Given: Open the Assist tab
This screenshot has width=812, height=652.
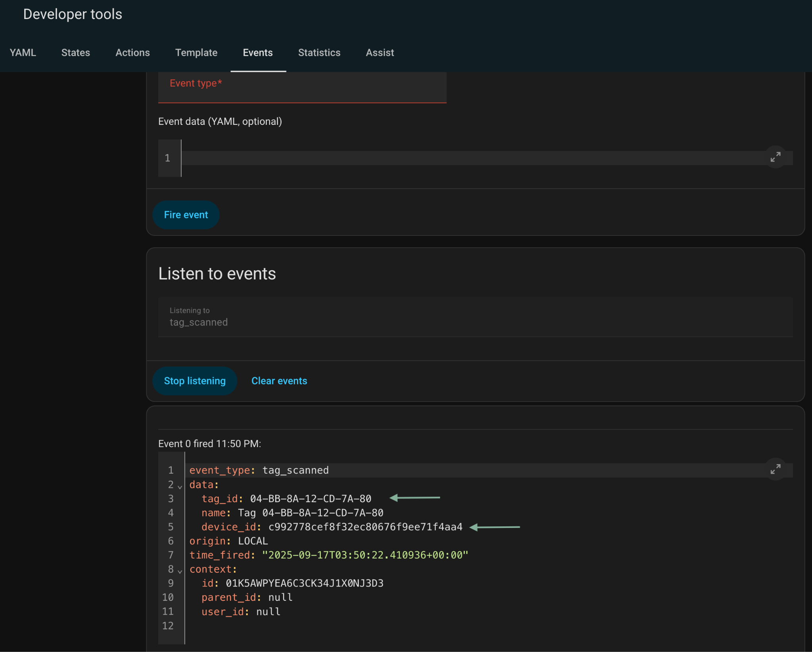Looking at the screenshot, I should click(379, 53).
